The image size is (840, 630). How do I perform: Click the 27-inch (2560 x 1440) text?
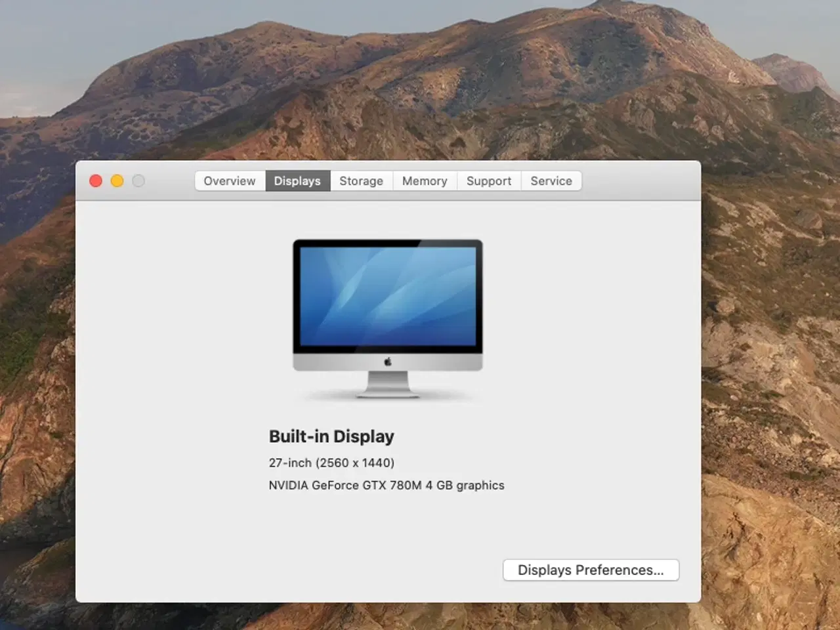(331, 463)
